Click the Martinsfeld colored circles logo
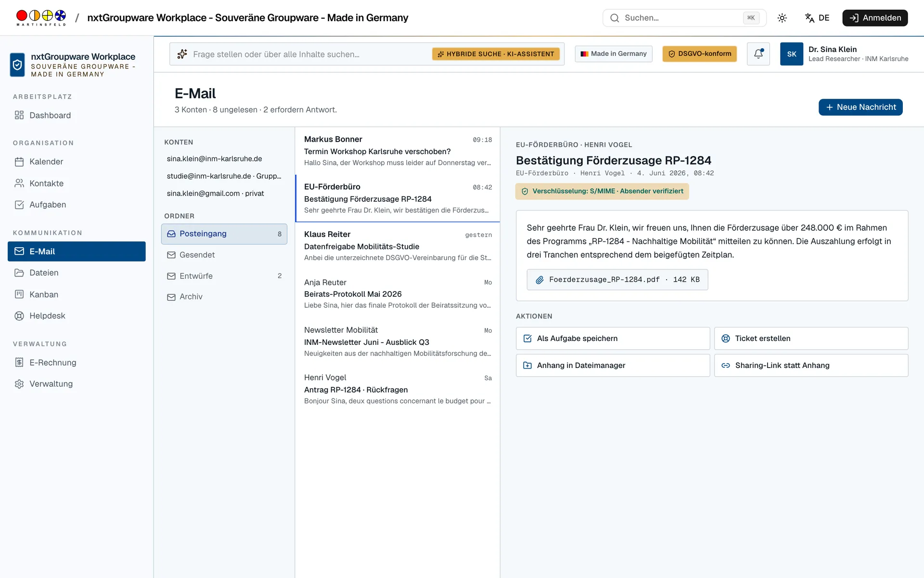 point(41,18)
